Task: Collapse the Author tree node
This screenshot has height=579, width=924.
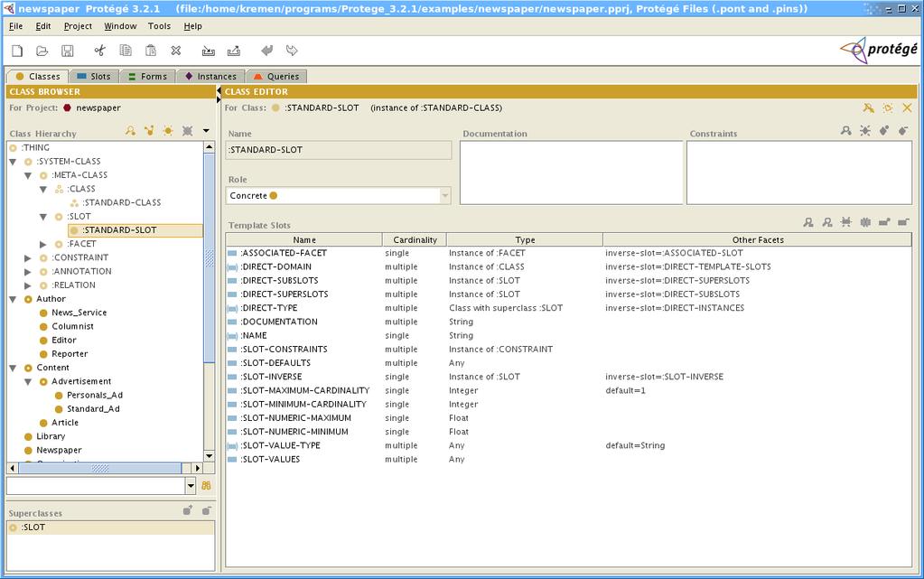Action: (13, 300)
